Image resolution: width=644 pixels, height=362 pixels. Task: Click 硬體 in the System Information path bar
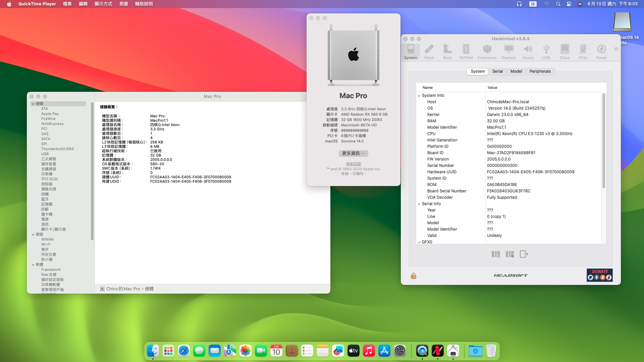coord(149,289)
